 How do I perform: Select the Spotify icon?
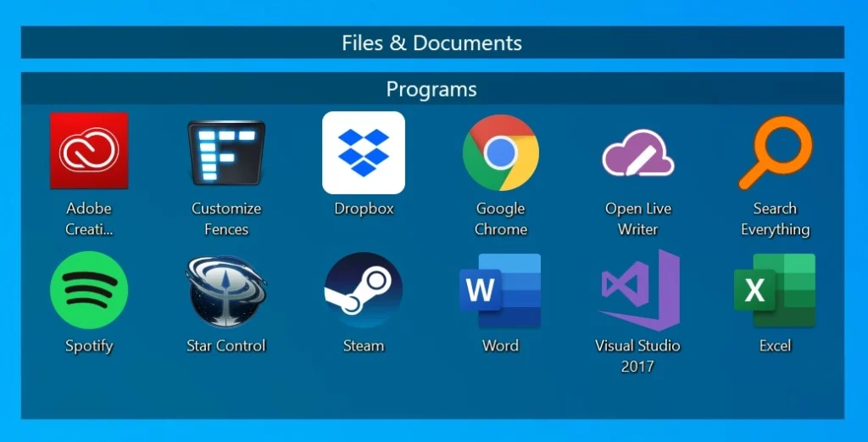click(x=89, y=290)
